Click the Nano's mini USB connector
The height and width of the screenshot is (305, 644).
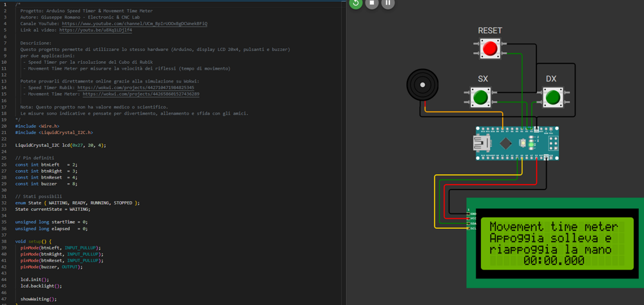[481, 143]
